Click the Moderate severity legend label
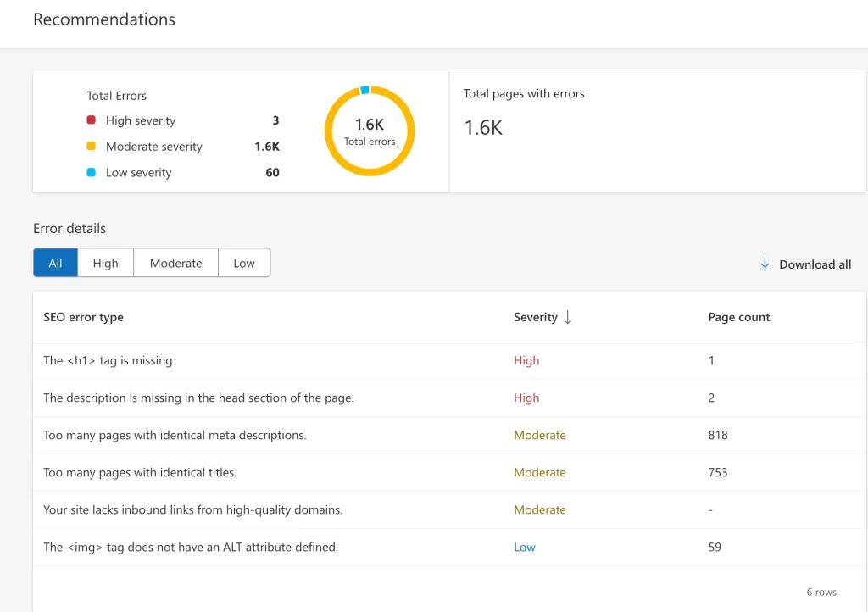This screenshot has height=612, width=868. pos(154,146)
